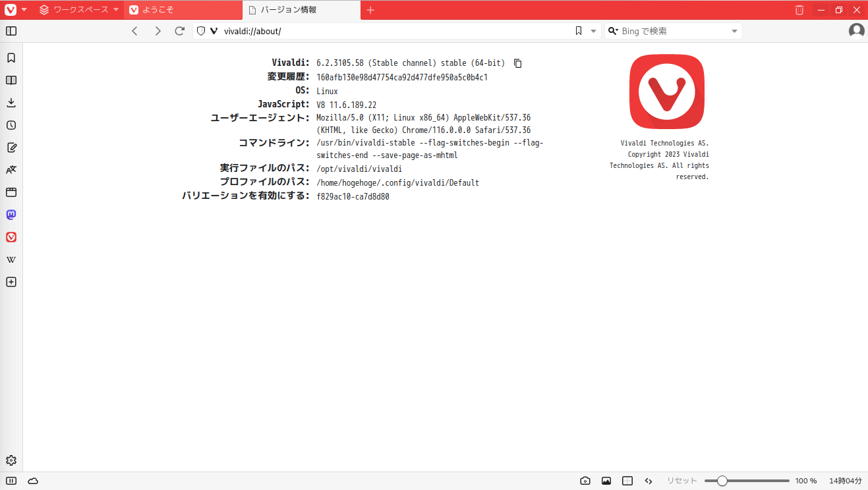
Task: Open the Translate panel
Action: pos(11,170)
